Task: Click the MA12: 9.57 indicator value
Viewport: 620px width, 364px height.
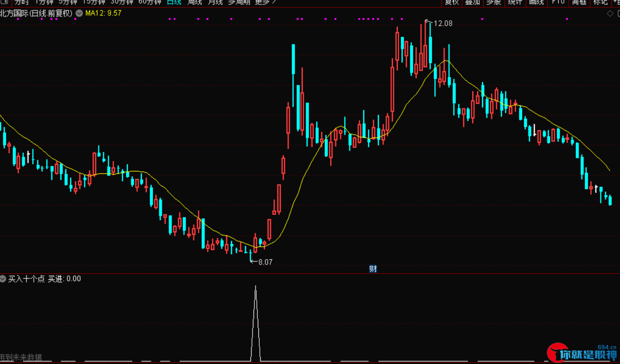Action: click(103, 14)
